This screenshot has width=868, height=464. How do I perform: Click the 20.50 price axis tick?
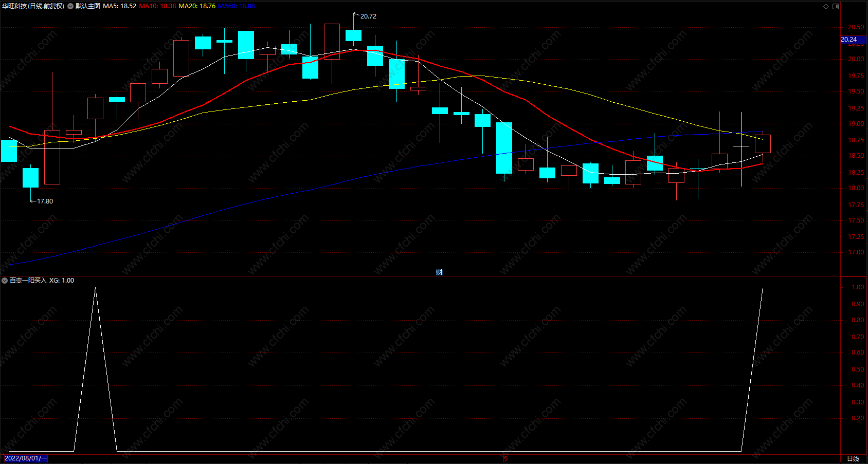856,27
